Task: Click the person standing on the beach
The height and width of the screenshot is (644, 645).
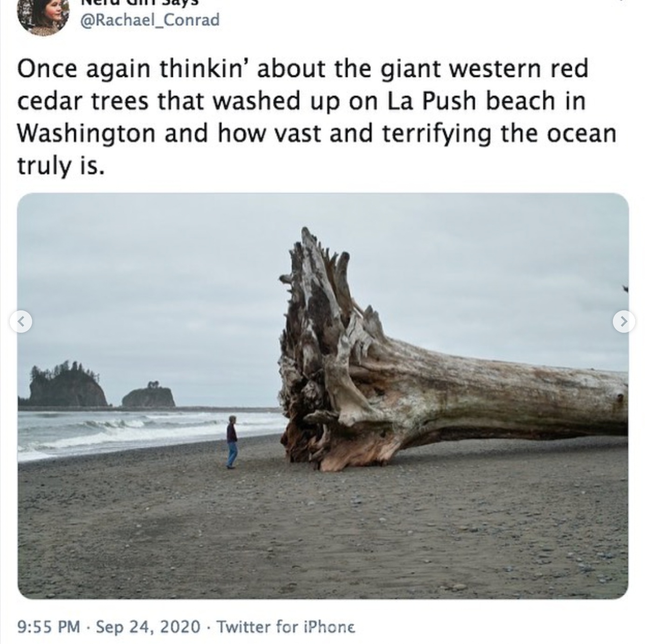Action: 232,442
